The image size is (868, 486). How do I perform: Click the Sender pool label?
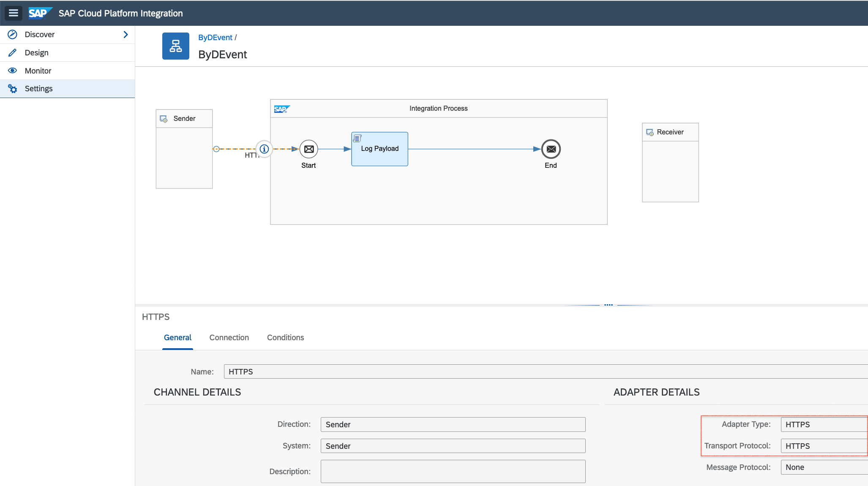click(x=184, y=118)
